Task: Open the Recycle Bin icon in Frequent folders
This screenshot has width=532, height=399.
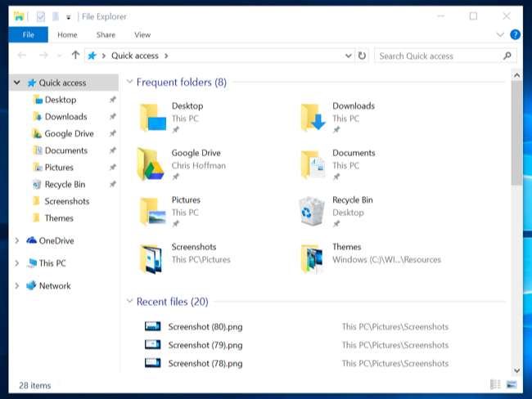Action: (x=312, y=212)
